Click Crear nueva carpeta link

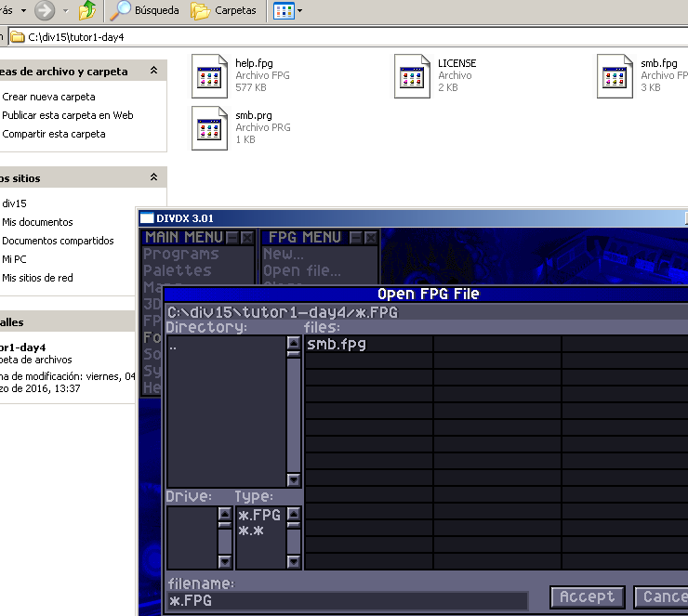[48, 97]
